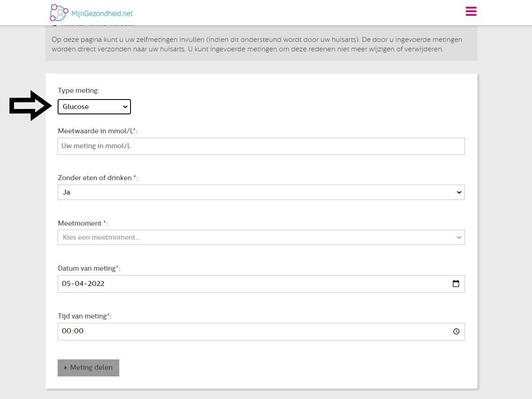This screenshot has width=532, height=399.
Task: Open the Zonder eten of drinken dropdown
Action: (261, 192)
